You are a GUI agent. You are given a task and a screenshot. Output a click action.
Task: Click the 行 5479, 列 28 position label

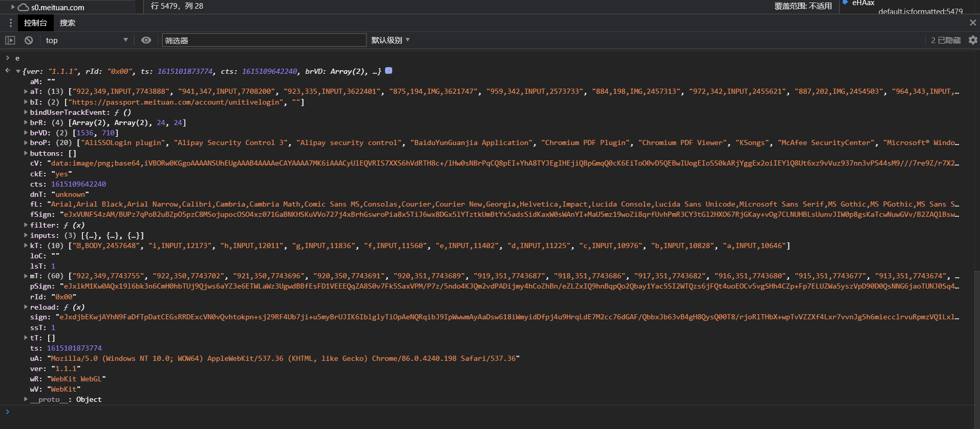(177, 6)
